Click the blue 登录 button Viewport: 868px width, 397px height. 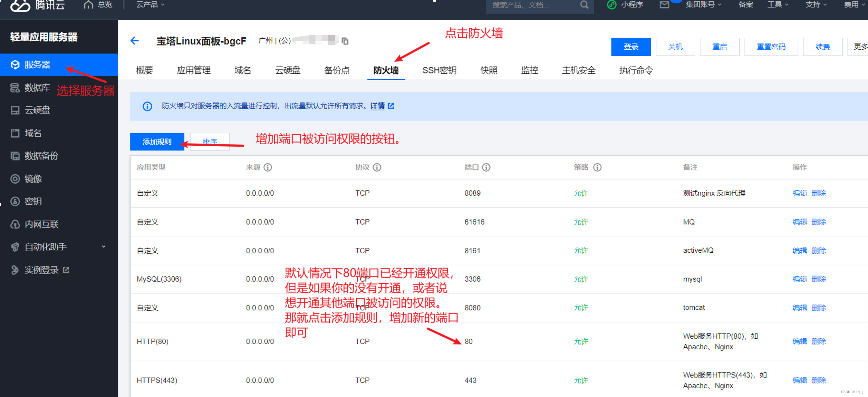click(631, 47)
